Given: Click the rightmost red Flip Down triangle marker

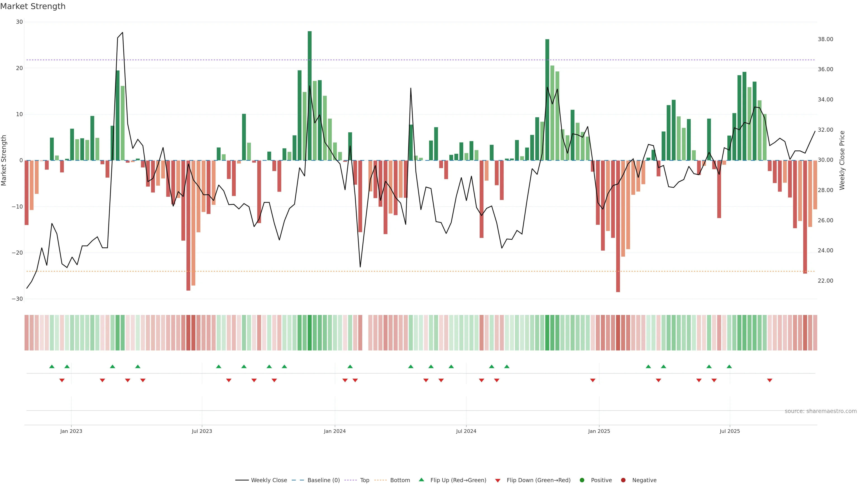Looking at the screenshot, I should (770, 380).
